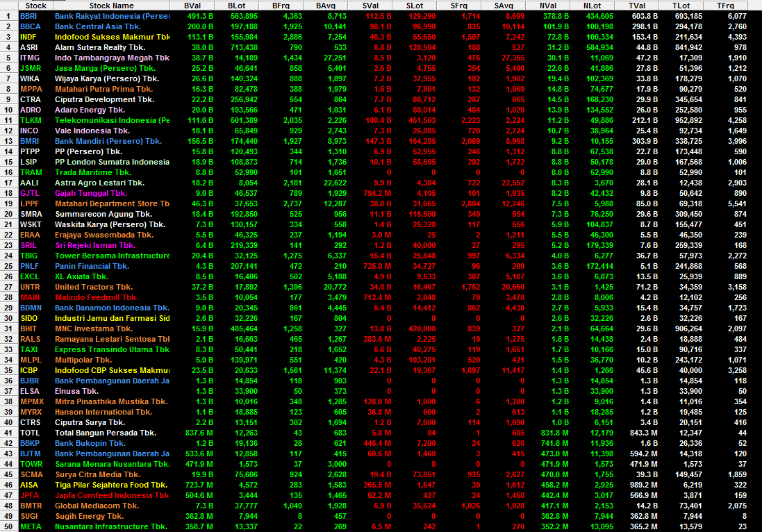Viewport: 762px width, 532px height.
Task: Click Erajaya Swasembada Tbk. name
Action: pyautogui.click(x=104, y=235)
